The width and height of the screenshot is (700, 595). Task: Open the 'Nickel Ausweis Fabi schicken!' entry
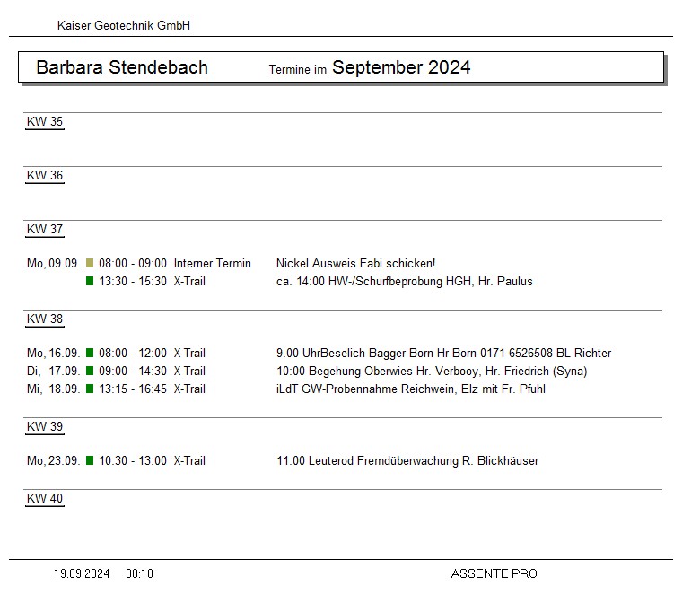pos(355,263)
